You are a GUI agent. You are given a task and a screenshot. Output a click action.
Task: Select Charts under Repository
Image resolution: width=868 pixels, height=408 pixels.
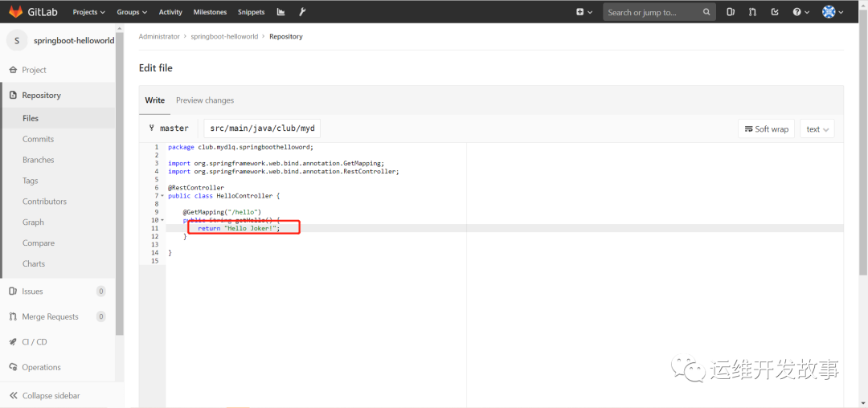click(x=34, y=263)
